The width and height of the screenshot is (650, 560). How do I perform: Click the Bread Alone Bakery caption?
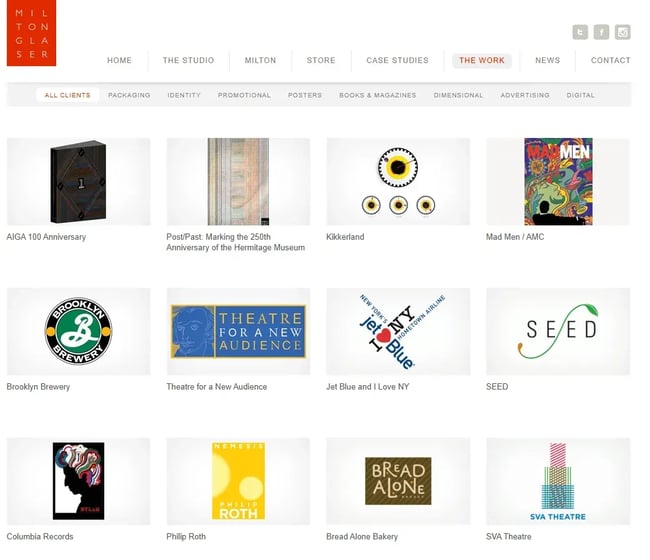point(362,537)
